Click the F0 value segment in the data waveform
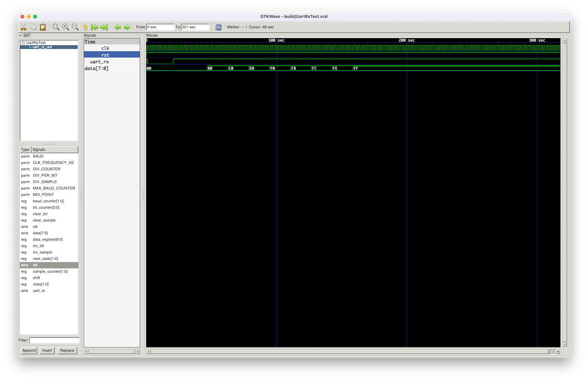The width and height of the screenshot is (588, 381). tap(280, 68)
